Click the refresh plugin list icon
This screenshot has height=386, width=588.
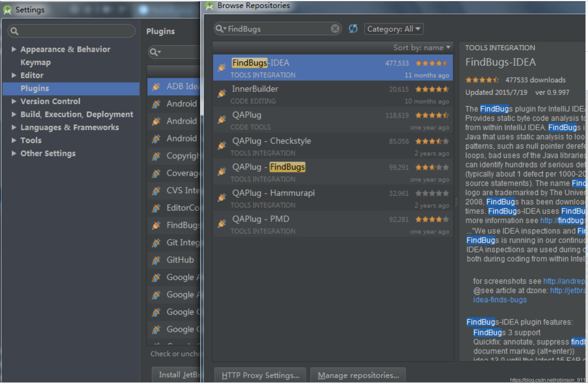pos(353,29)
